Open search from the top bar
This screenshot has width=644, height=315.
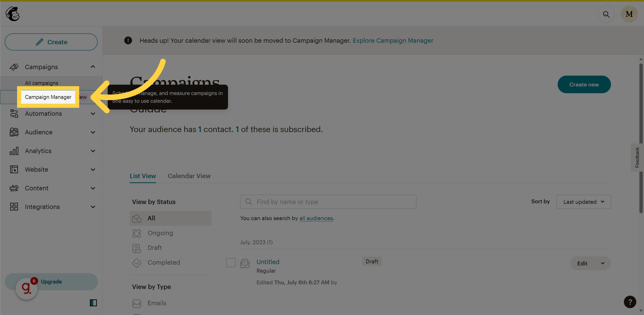[606, 14]
